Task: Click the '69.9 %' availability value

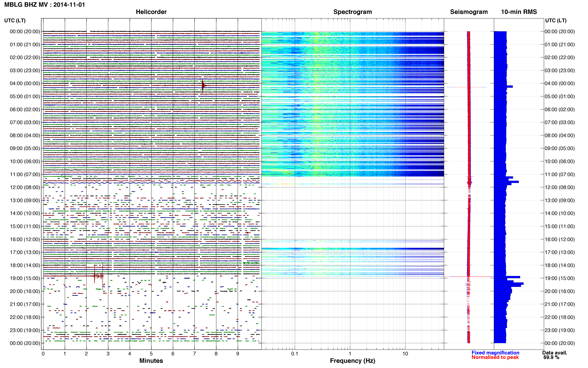Action: (x=551, y=357)
